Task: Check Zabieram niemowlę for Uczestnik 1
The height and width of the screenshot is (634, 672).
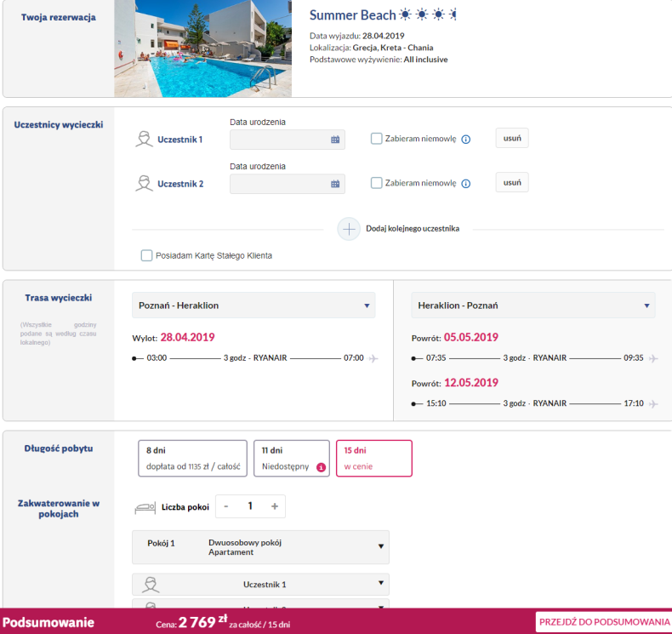Action: tap(377, 139)
